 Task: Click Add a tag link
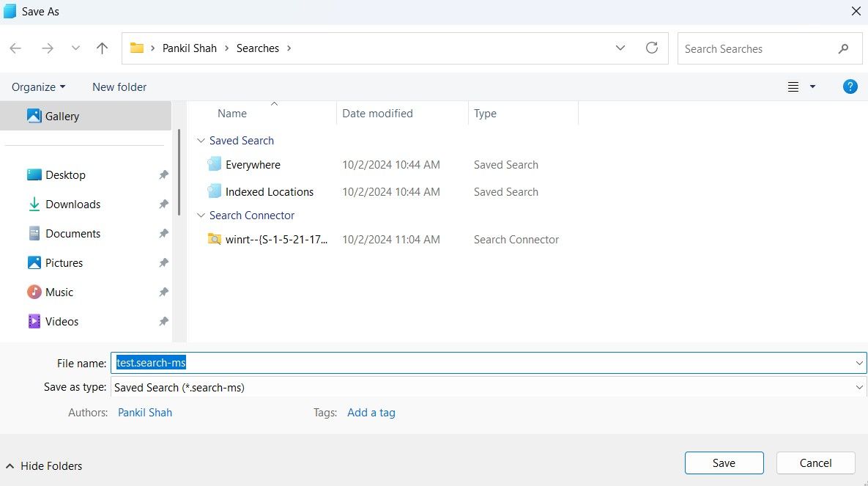click(371, 413)
